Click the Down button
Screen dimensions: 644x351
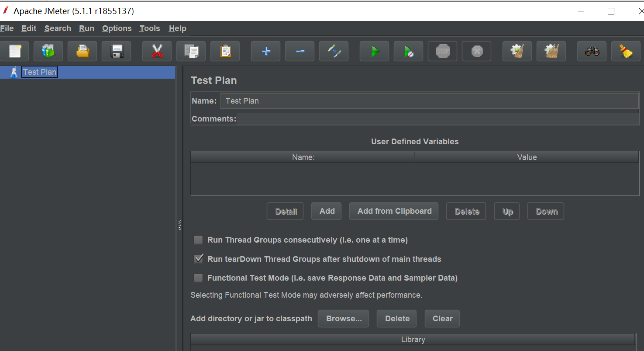coord(546,211)
